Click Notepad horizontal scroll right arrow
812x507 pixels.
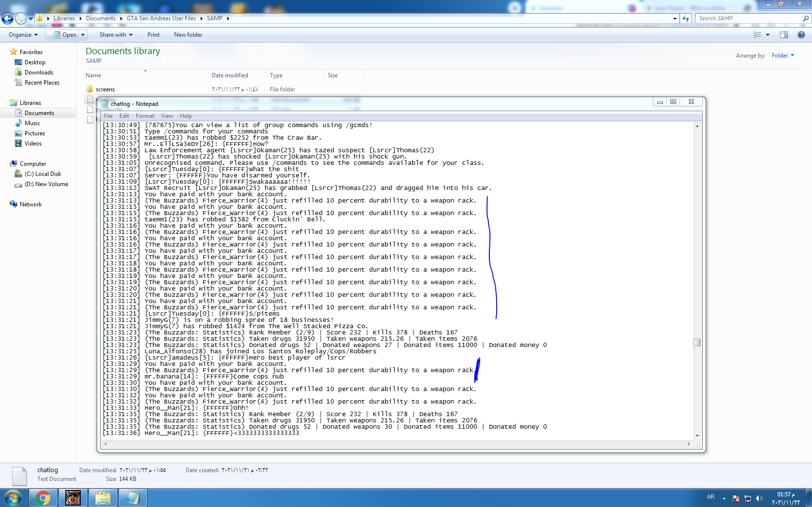pyautogui.click(x=689, y=444)
